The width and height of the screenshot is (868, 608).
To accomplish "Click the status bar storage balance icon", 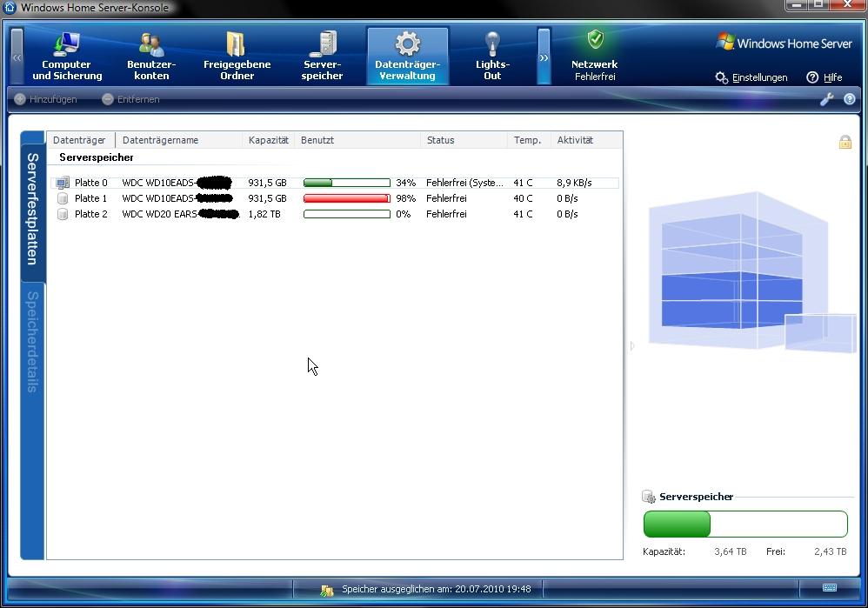I will coord(327,590).
